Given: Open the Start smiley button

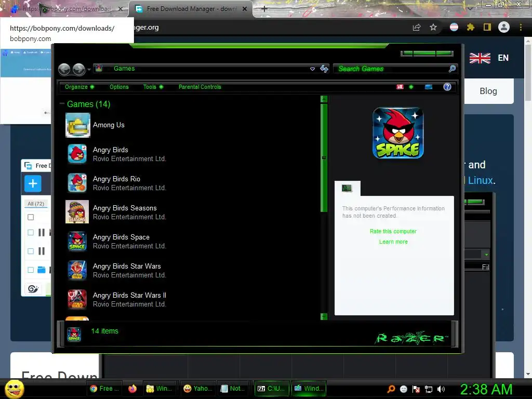Looking at the screenshot, I should [x=14, y=389].
